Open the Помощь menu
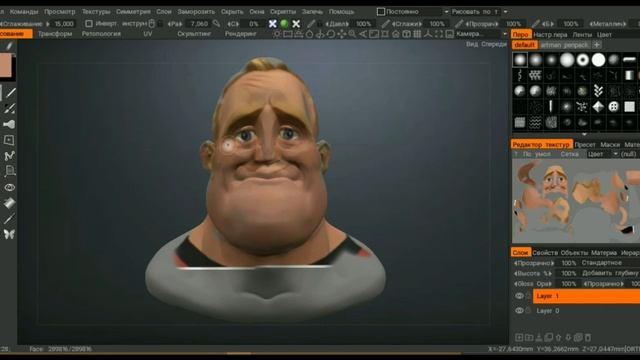Image resolution: width=640 pixels, height=360 pixels. click(x=341, y=12)
